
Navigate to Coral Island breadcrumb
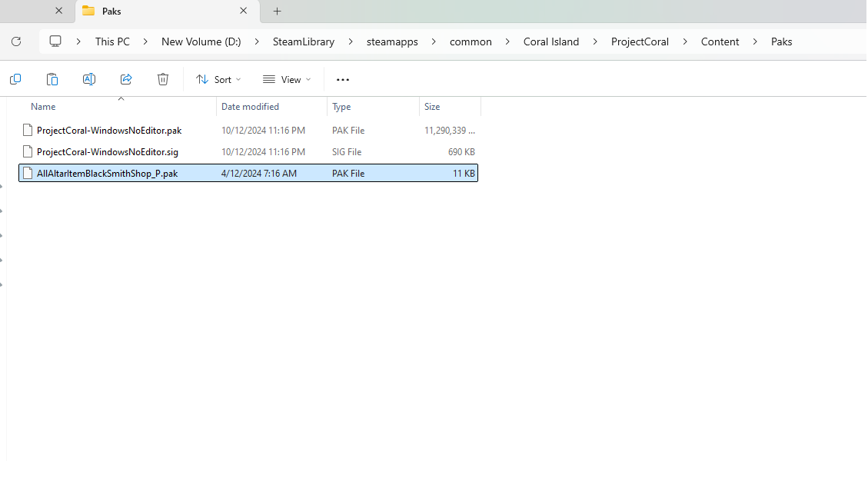point(551,42)
